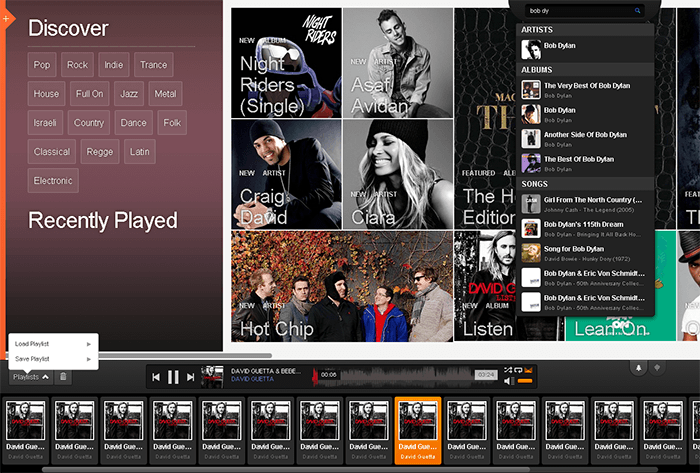Click the search magnifier icon
The width and height of the screenshot is (700, 473).
638,11
